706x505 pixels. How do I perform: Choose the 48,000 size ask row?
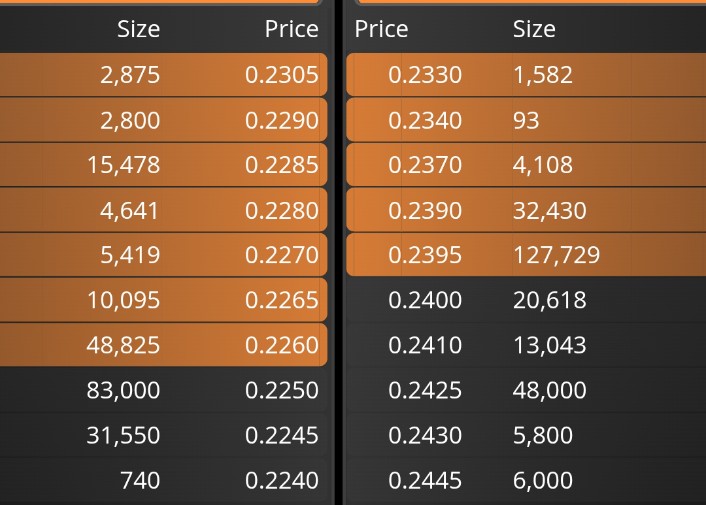[526, 390]
